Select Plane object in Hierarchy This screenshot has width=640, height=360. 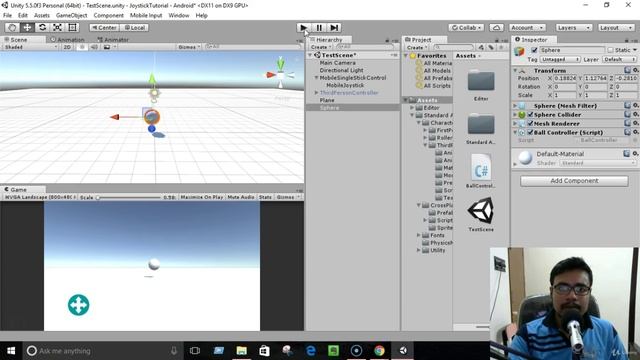(x=327, y=100)
